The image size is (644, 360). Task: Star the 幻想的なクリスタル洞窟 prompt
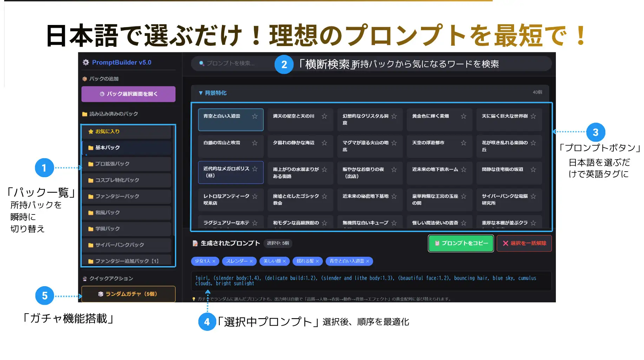tap(394, 116)
